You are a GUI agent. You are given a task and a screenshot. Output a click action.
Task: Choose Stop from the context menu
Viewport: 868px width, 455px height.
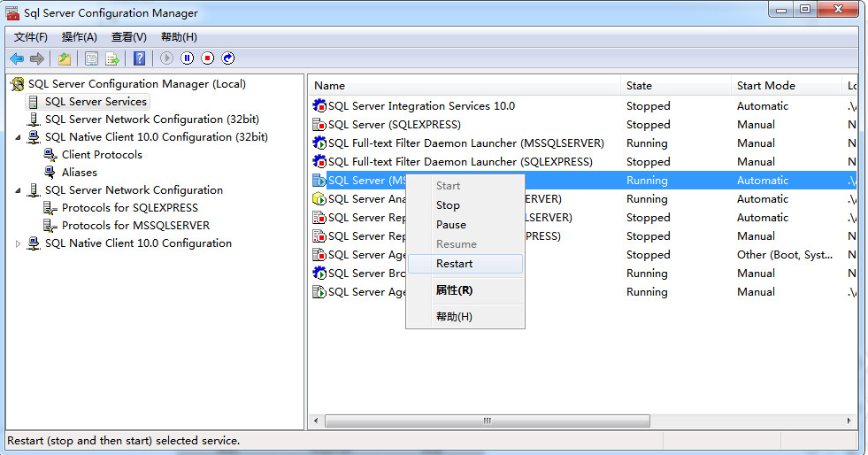tap(465, 205)
